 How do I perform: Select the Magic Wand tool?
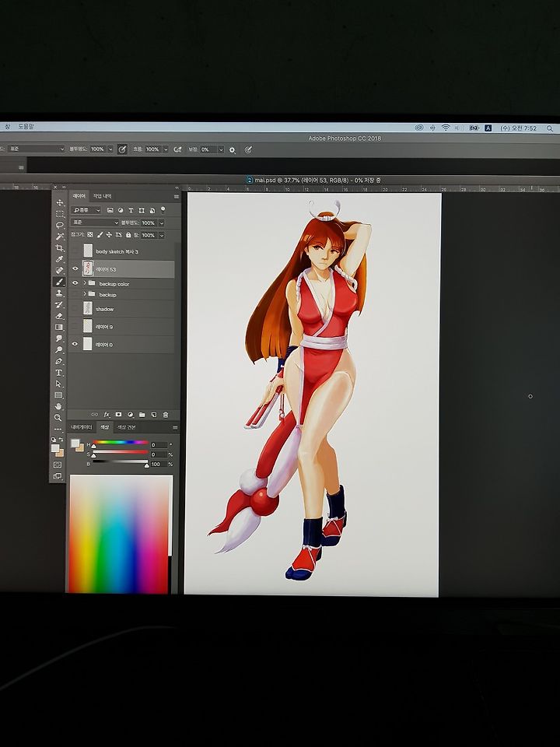coord(60,237)
